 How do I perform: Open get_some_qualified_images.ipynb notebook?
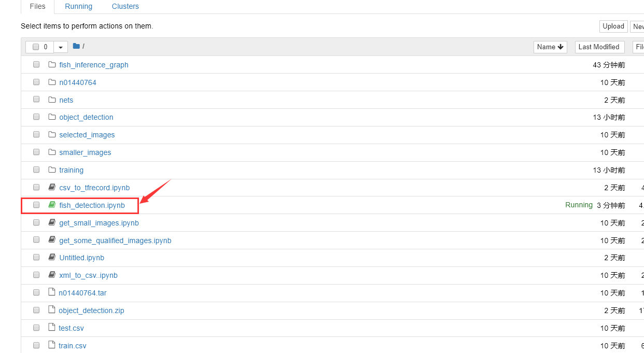[115, 241]
